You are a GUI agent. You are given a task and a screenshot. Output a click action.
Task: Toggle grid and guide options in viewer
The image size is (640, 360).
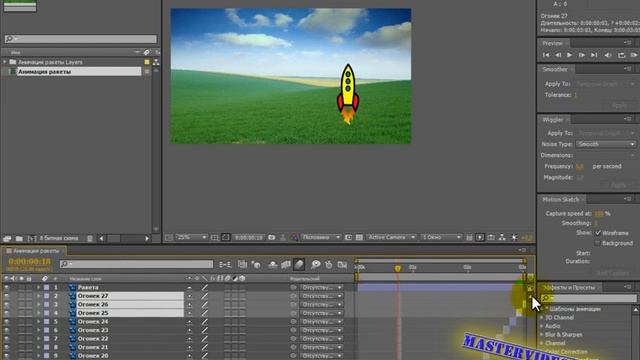point(215,237)
